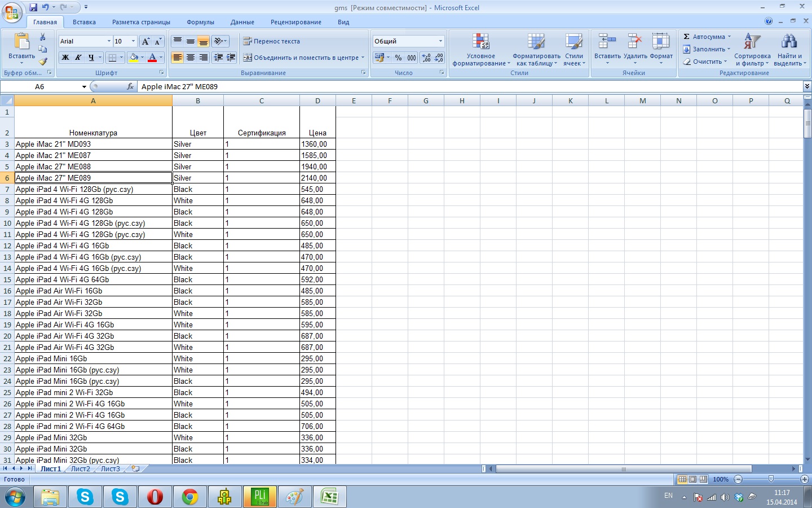Apply the red font color 'A'
812x508 pixels.
pos(152,58)
